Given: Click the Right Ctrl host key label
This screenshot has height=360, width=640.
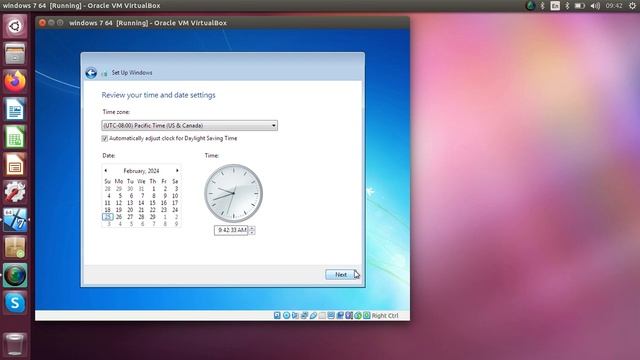Looking at the screenshot, I should pyautogui.click(x=385, y=316).
